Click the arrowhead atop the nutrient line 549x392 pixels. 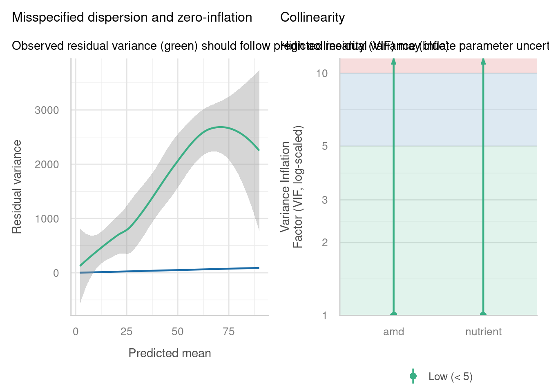pos(483,61)
